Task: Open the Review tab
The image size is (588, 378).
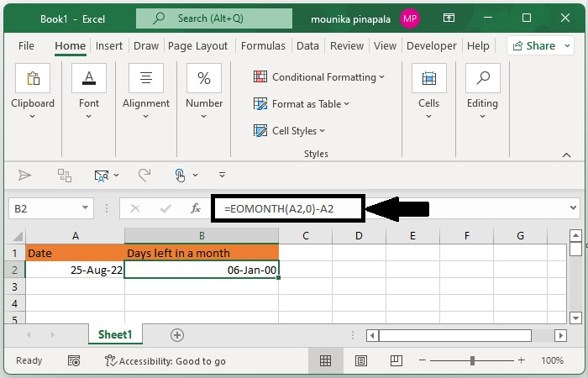Action: pos(346,45)
